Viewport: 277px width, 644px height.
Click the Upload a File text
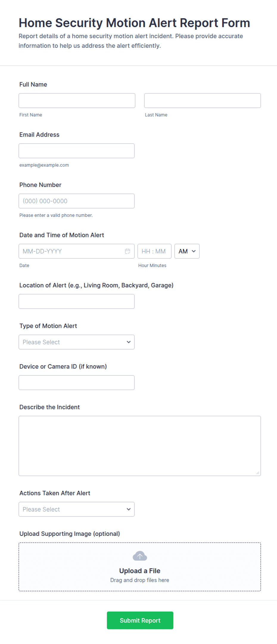(140, 571)
